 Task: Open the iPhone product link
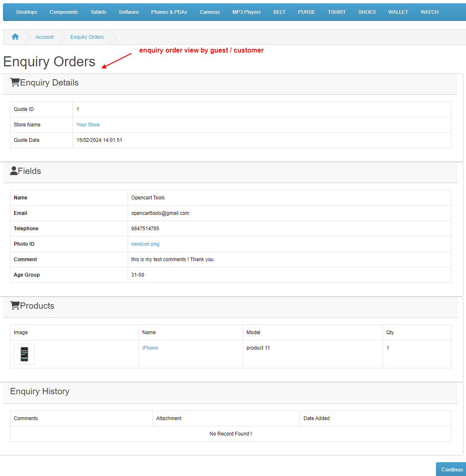point(150,348)
